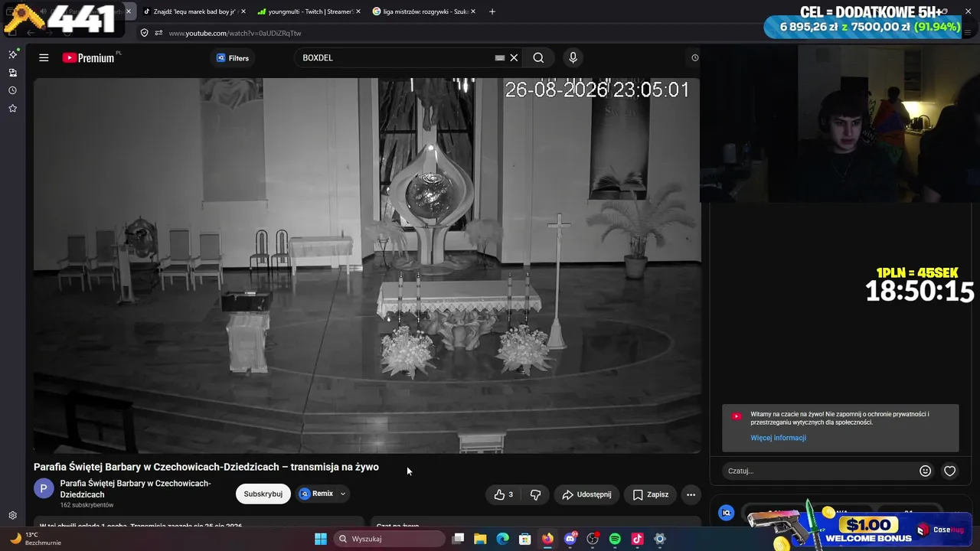
Task: Open Task View on the taskbar
Action: coord(458,539)
